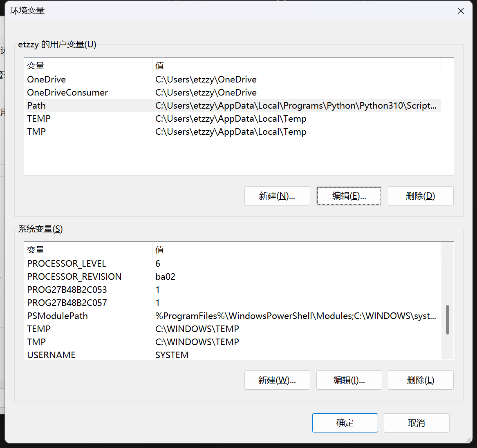Select PROG27B48B2C057 system variable
Viewport: 477px width, 448px height.
click(x=233, y=303)
